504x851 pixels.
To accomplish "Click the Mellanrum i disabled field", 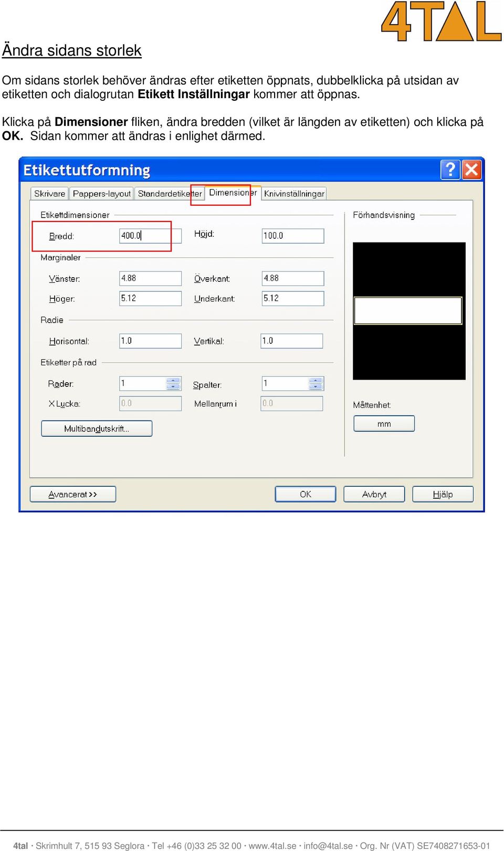I will click(292, 403).
